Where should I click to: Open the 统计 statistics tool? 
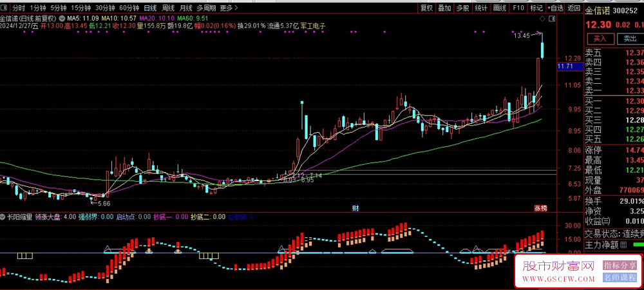481,8
